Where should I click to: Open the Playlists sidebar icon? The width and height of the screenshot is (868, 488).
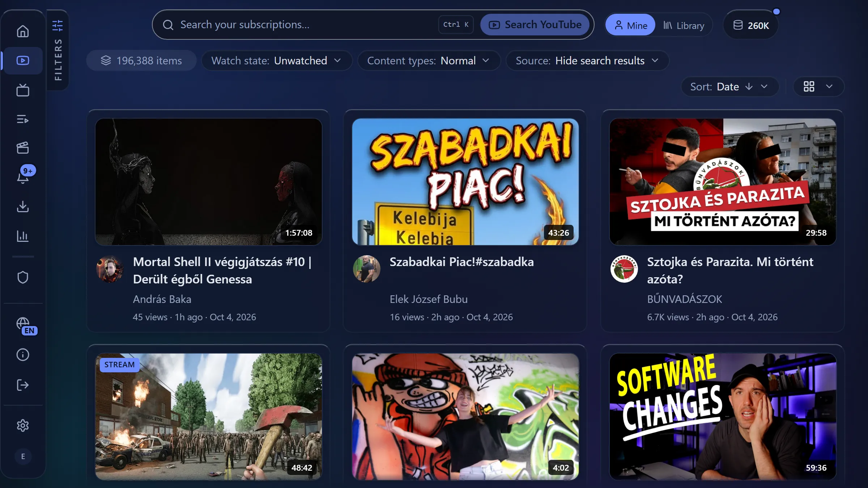(23, 119)
